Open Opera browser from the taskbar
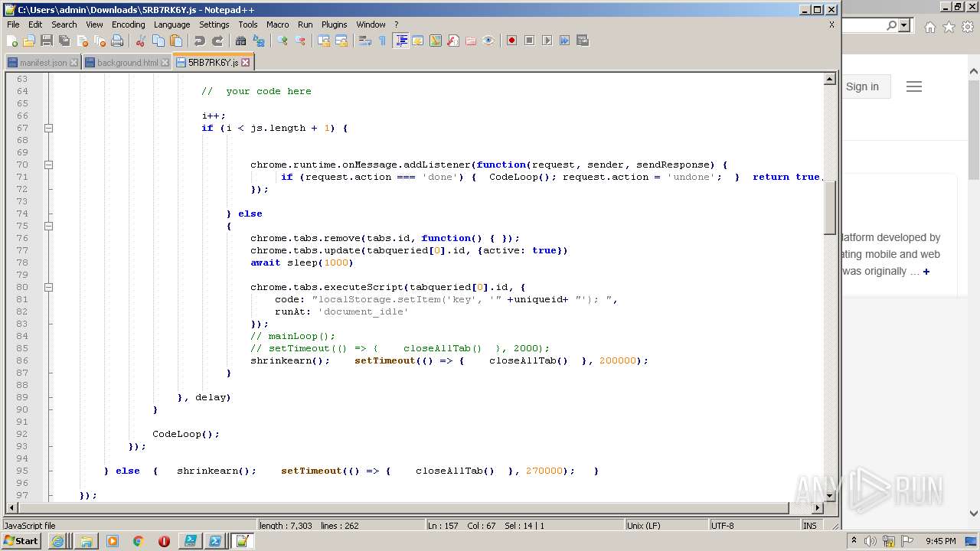 tap(164, 541)
